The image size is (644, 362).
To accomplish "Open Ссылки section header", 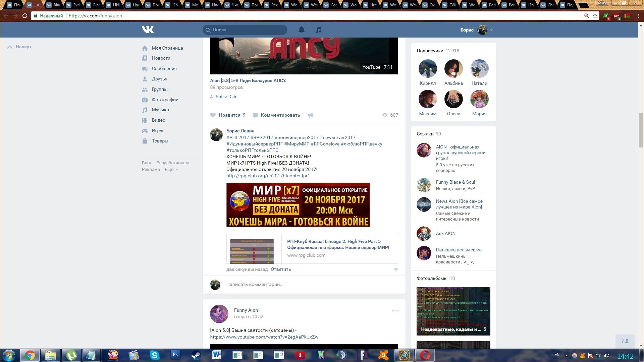I will (x=429, y=134).
